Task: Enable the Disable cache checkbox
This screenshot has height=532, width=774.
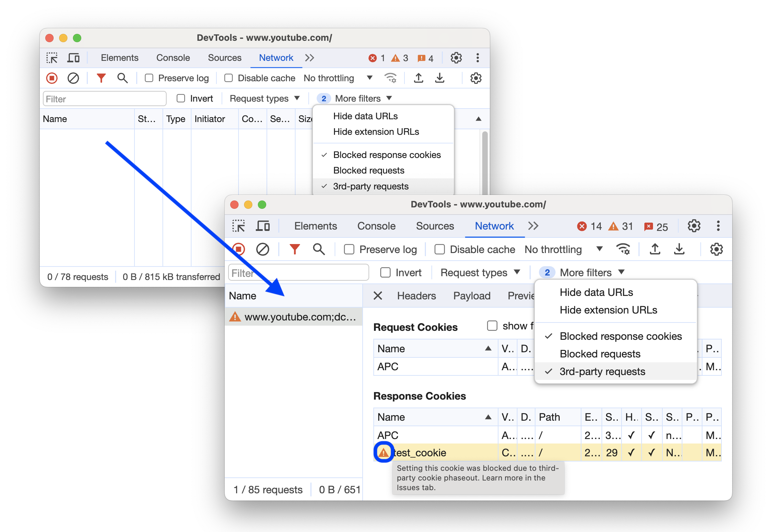Action: [442, 249]
